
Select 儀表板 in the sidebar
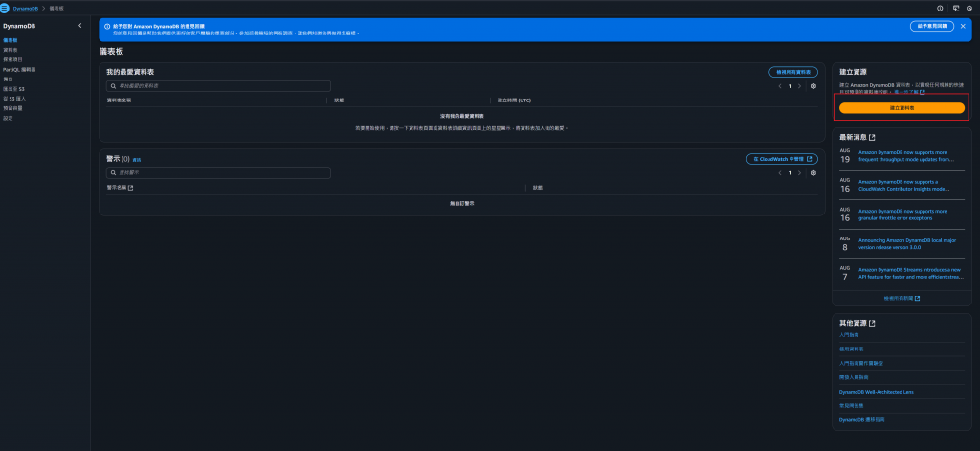click(x=10, y=40)
